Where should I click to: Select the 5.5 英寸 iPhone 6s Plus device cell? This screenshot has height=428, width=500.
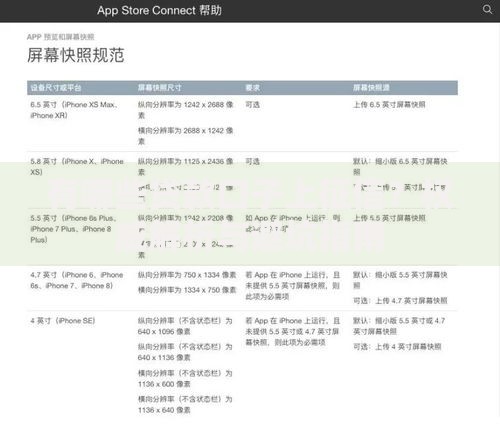tap(73, 229)
